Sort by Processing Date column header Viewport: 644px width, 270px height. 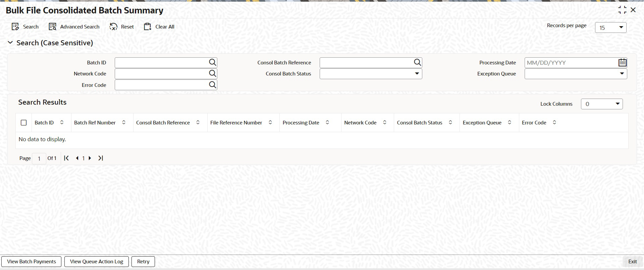[327, 122]
